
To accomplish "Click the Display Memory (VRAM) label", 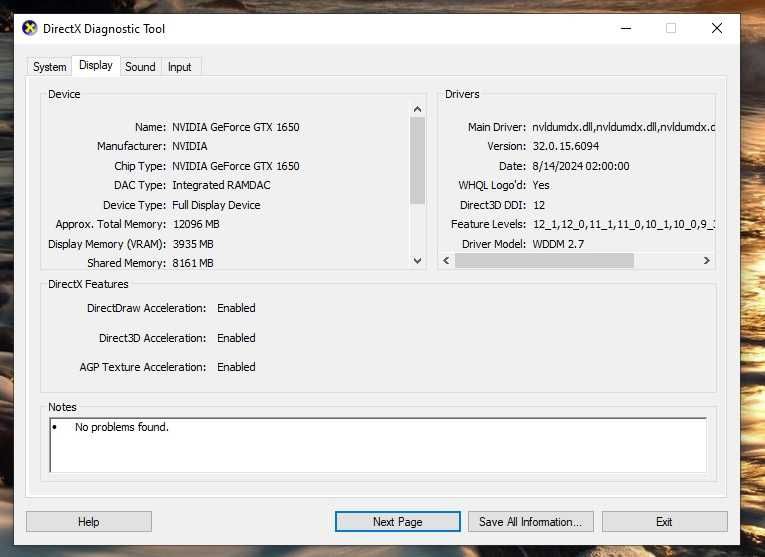I will (107, 244).
